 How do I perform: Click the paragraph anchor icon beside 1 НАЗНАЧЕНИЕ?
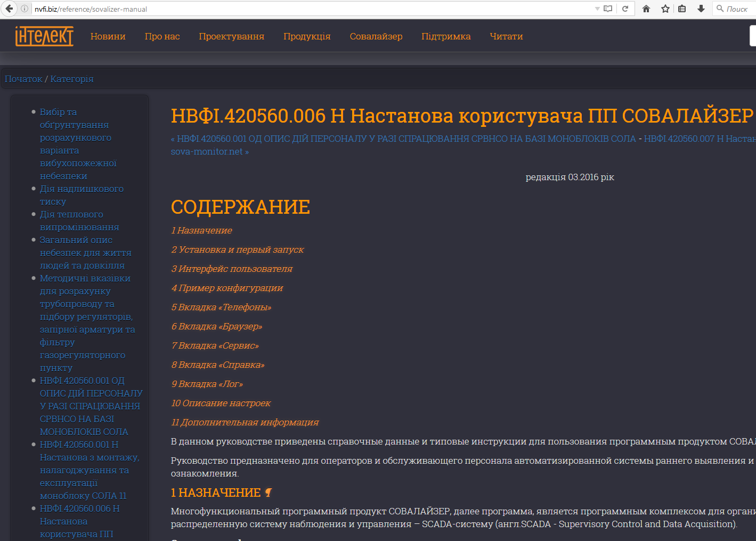[x=269, y=492]
